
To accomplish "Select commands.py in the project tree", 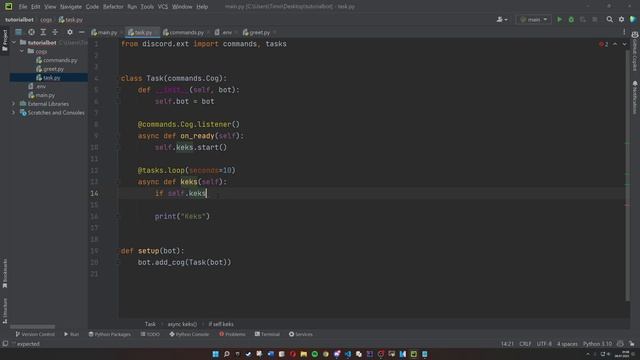I will 56,60.
